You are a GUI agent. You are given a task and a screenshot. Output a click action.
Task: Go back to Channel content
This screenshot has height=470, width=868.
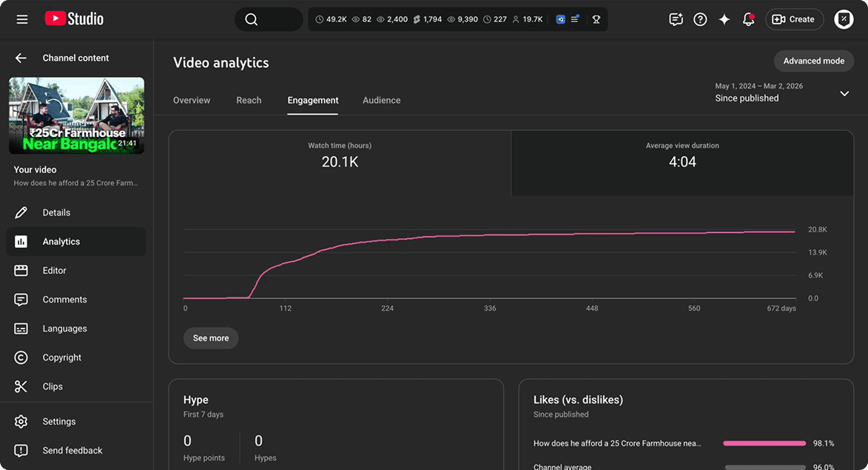(21, 58)
